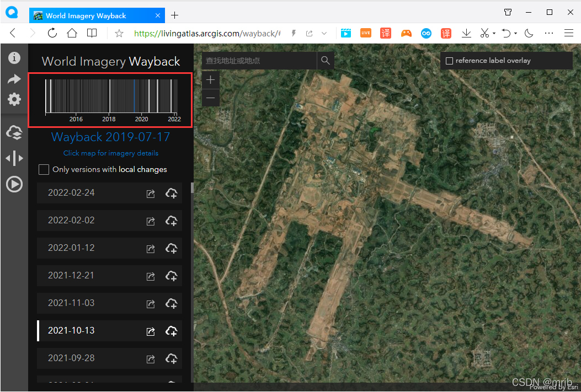Open a new browser tab

[x=174, y=15]
